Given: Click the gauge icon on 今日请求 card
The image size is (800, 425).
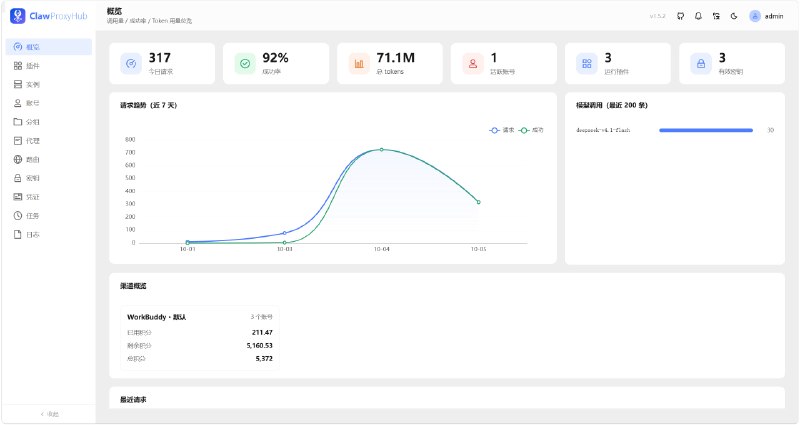Looking at the screenshot, I should pyautogui.click(x=131, y=64).
